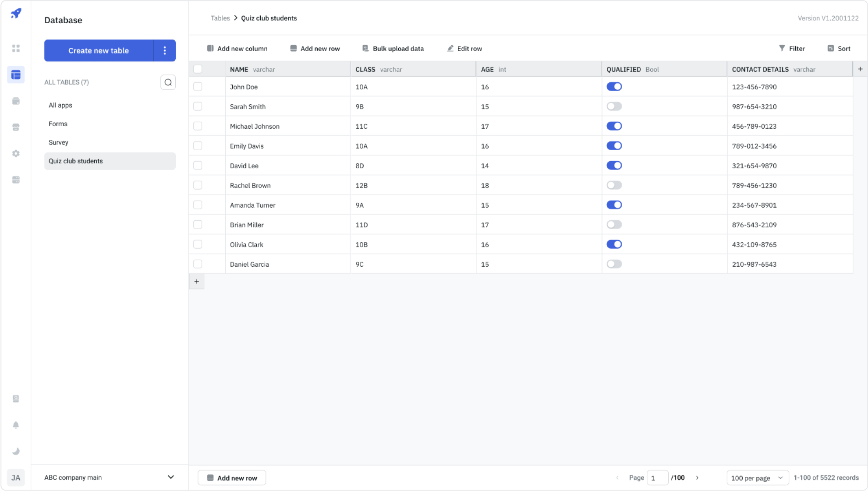Open the database tables sidebar icon
This screenshot has height=491, width=868.
click(x=16, y=75)
